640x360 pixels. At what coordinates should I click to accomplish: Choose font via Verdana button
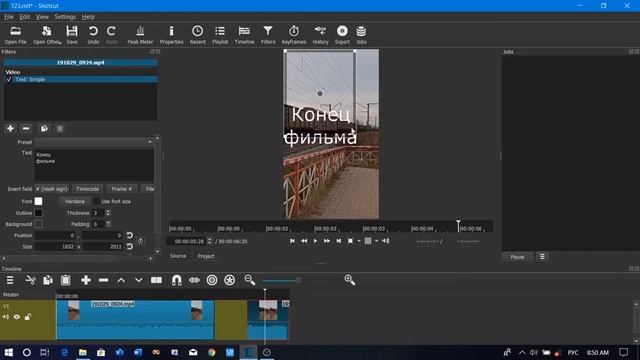point(75,201)
